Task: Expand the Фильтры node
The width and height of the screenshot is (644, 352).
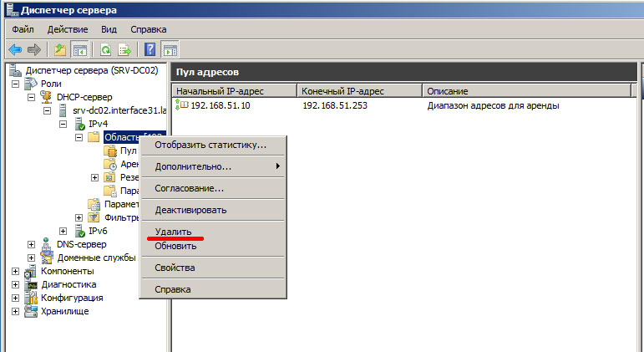Action: (x=79, y=217)
